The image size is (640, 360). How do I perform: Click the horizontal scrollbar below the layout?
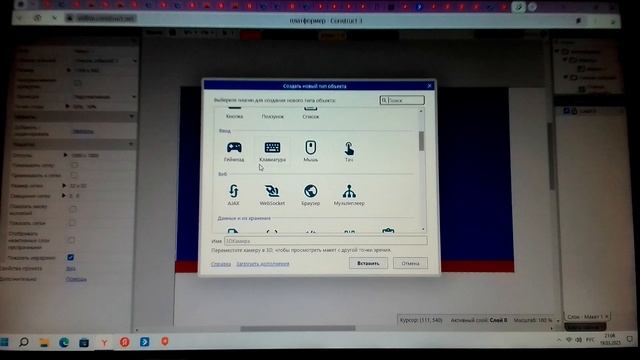298,328
